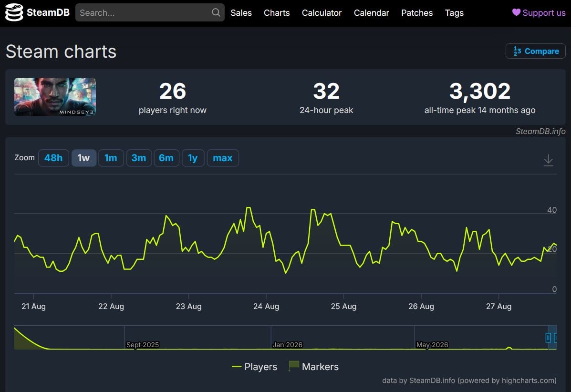Click the search magnifier icon
This screenshot has height=392, width=571.
coord(216,12)
